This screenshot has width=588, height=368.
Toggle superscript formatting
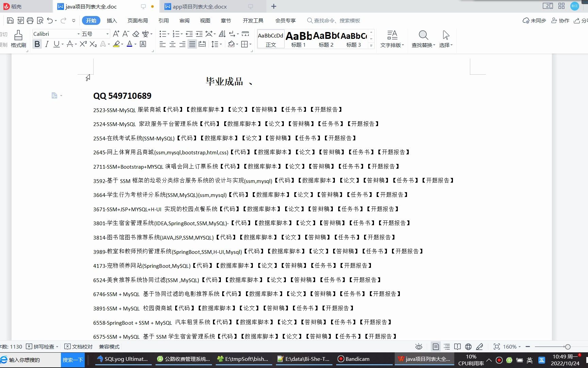tap(82, 44)
